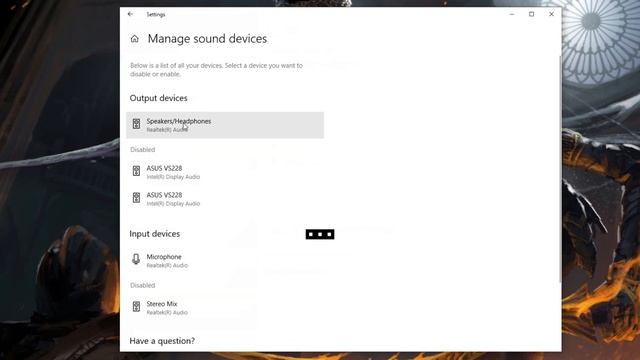Select the first ASUS VS228 disabled device
The height and width of the screenshot is (360, 640).
[x=225, y=172]
